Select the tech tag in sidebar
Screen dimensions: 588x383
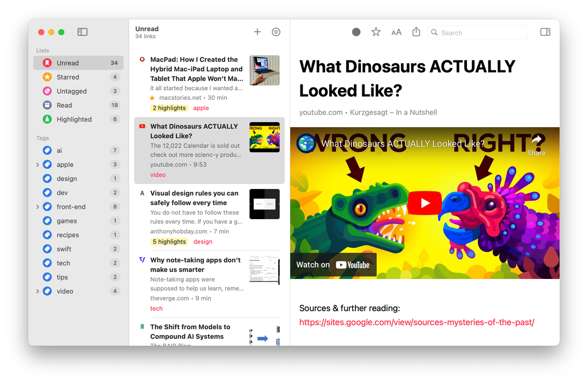78,263
